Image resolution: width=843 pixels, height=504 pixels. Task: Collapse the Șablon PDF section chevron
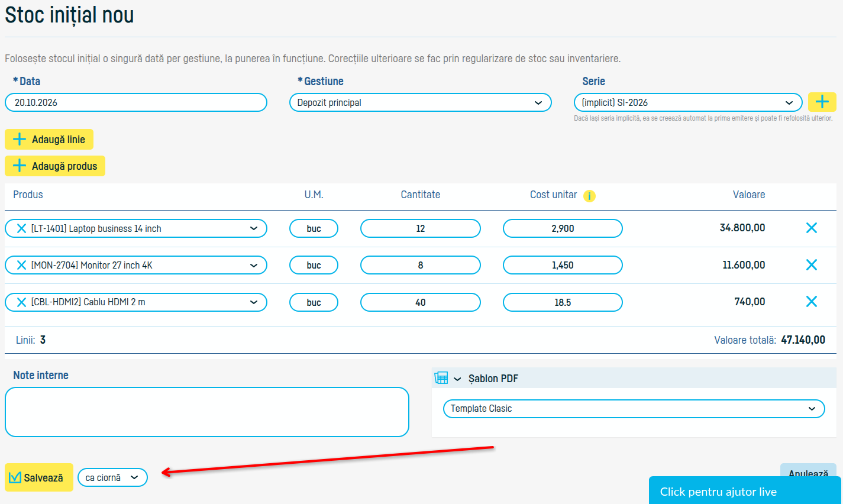(457, 379)
